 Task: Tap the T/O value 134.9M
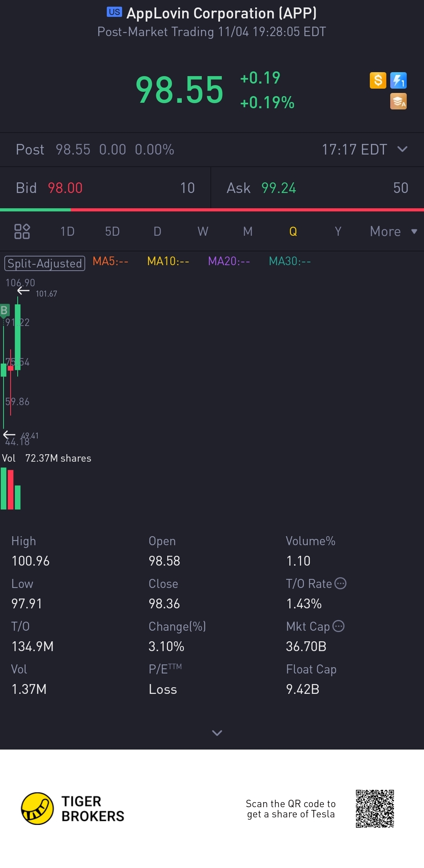coord(33,646)
